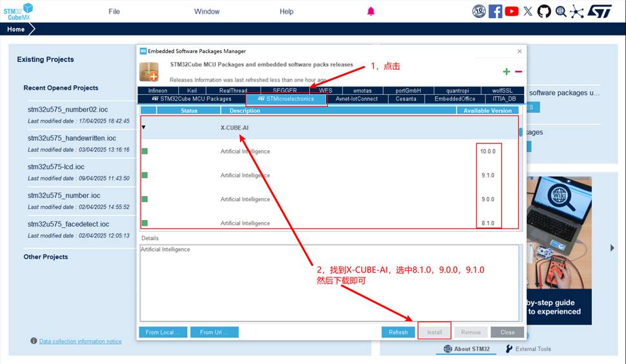Image resolution: width=626 pixels, height=364 pixels.
Task: Click the Description column header
Action: 339,110
